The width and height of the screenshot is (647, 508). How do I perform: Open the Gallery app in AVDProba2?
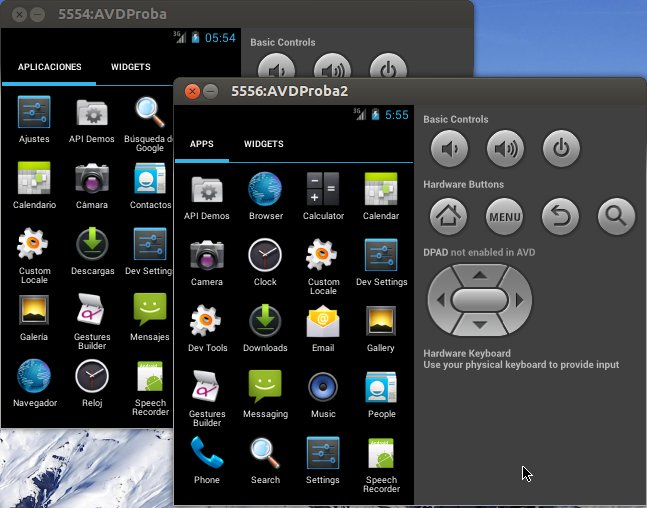pos(380,328)
